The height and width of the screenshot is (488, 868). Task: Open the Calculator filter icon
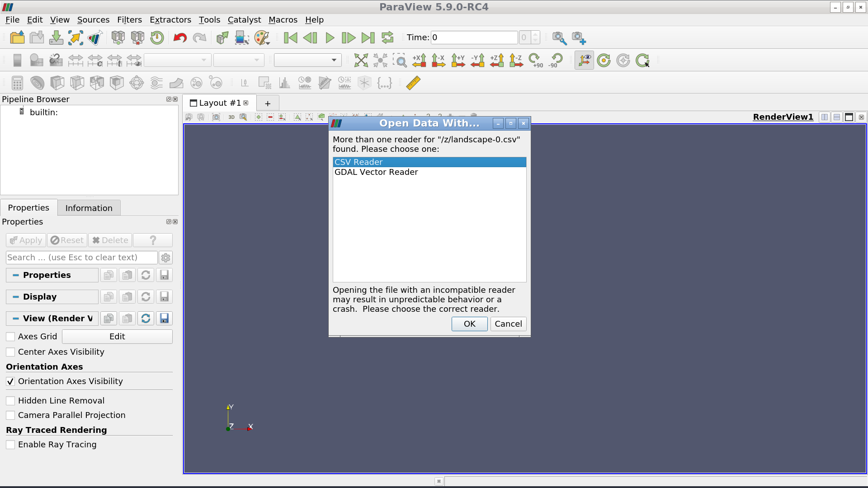tap(17, 83)
